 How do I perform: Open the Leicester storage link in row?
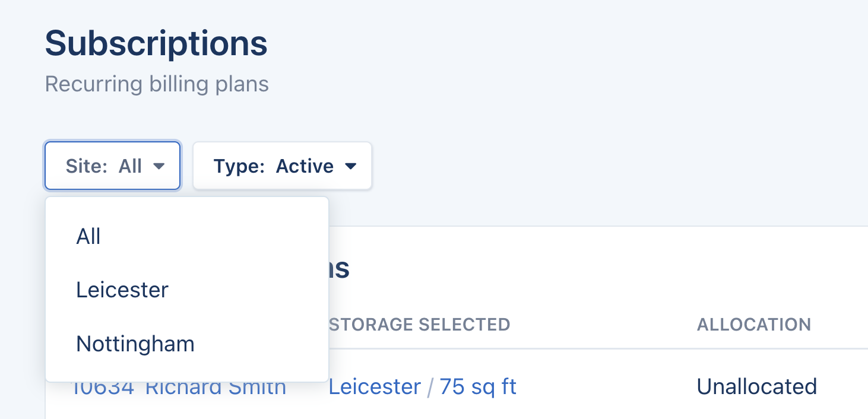click(x=375, y=387)
